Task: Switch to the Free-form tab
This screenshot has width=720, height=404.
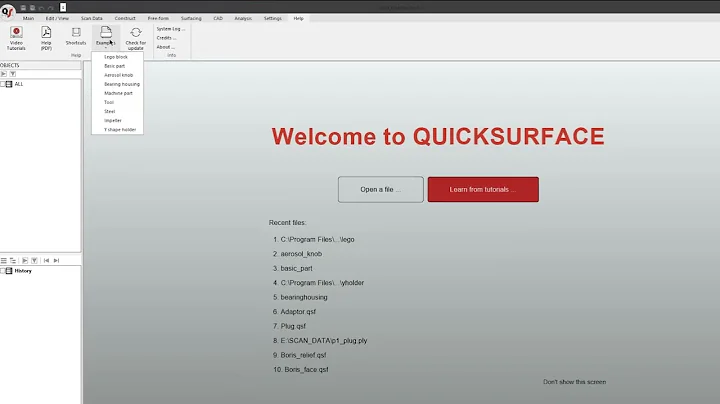Action: [158, 18]
